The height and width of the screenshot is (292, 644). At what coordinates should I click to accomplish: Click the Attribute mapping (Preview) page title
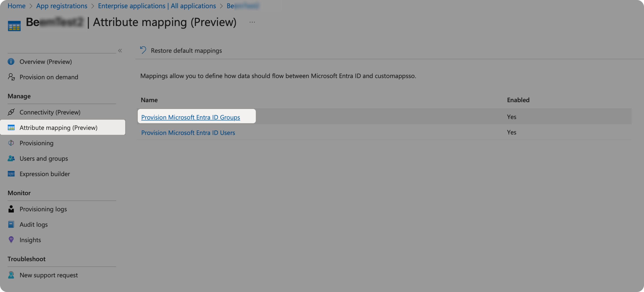165,22
